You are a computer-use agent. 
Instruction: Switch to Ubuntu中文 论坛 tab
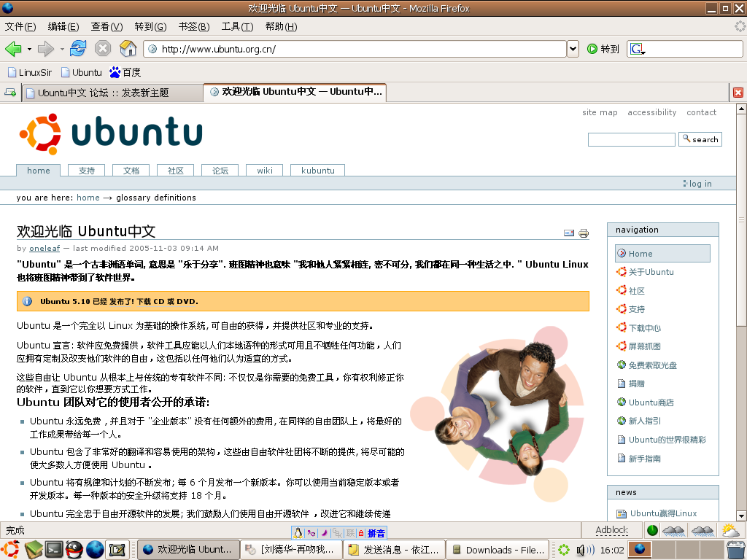(112, 93)
